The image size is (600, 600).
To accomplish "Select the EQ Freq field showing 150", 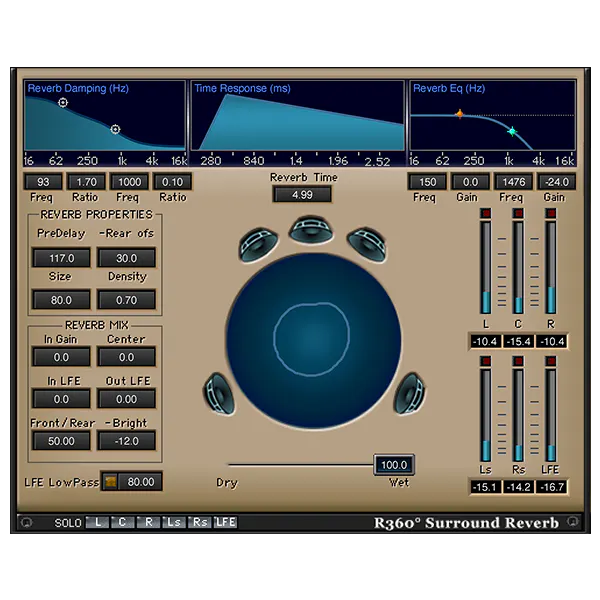I will tap(427, 182).
